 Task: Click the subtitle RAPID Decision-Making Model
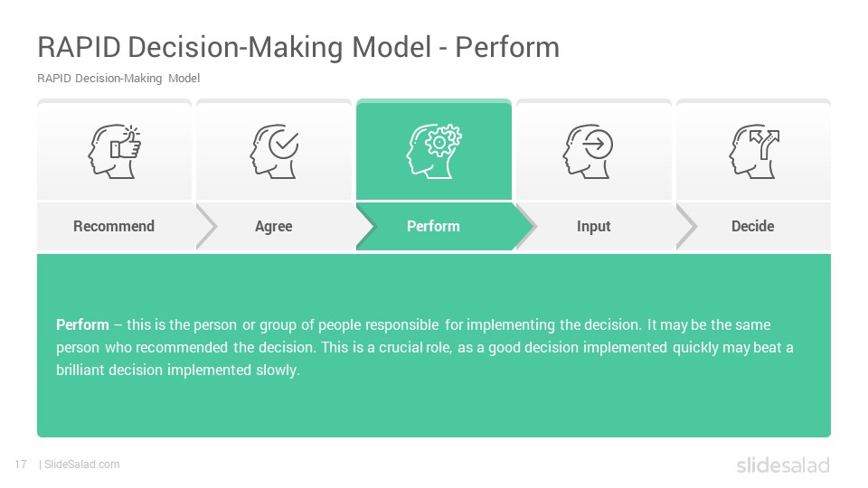(x=118, y=79)
